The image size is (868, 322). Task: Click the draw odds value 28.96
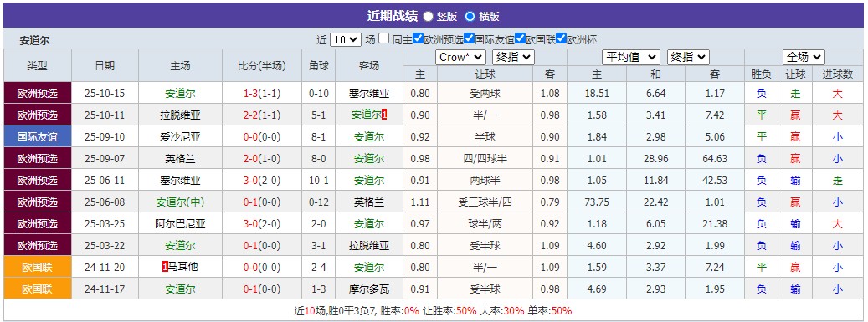(x=656, y=159)
